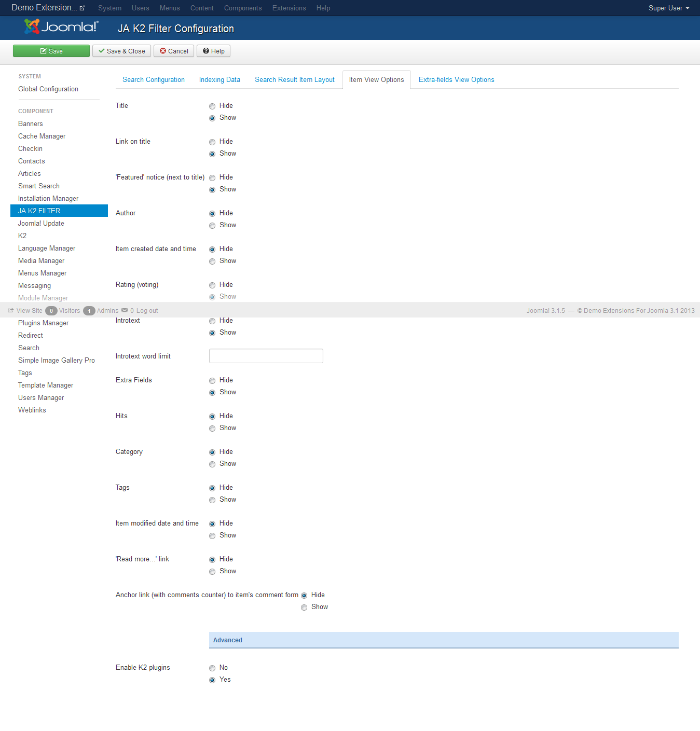Choose Hide for Link on title
Screen dimensions: 700x731
[212, 142]
